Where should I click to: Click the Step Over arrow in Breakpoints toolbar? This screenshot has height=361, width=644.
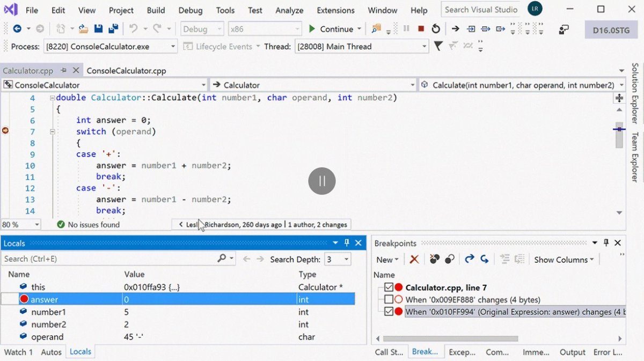coord(470,260)
